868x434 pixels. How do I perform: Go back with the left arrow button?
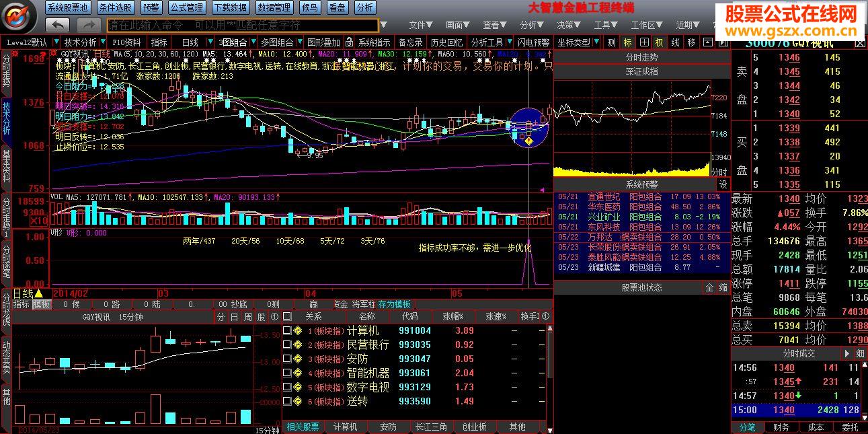tap(57, 25)
